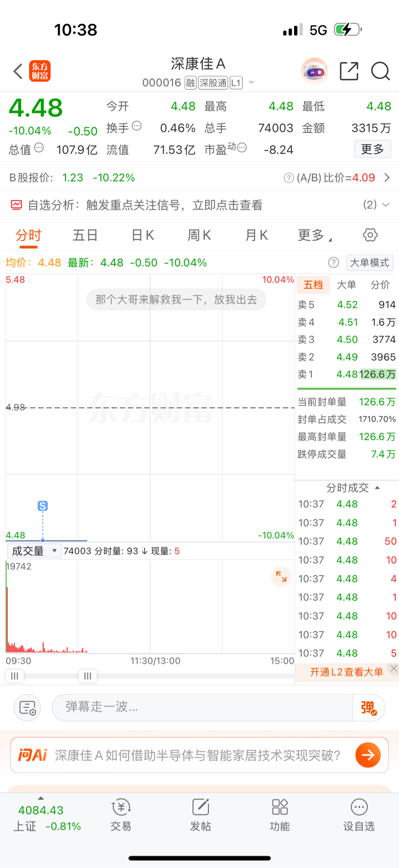Open the 更多 chart period dropdown
The image size is (399, 868).
coord(315,236)
